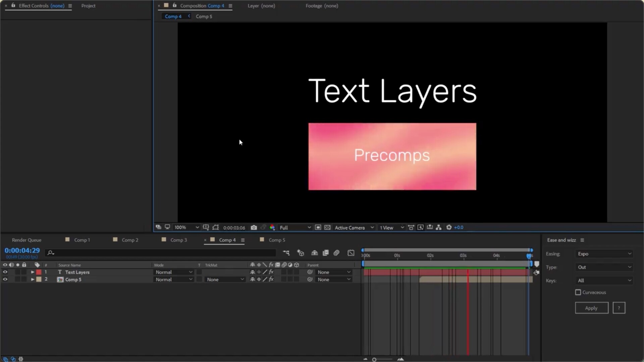This screenshot has height=362, width=644.
Task: Switch to the Comp 2 timeline tab
Action: [130, 240]
